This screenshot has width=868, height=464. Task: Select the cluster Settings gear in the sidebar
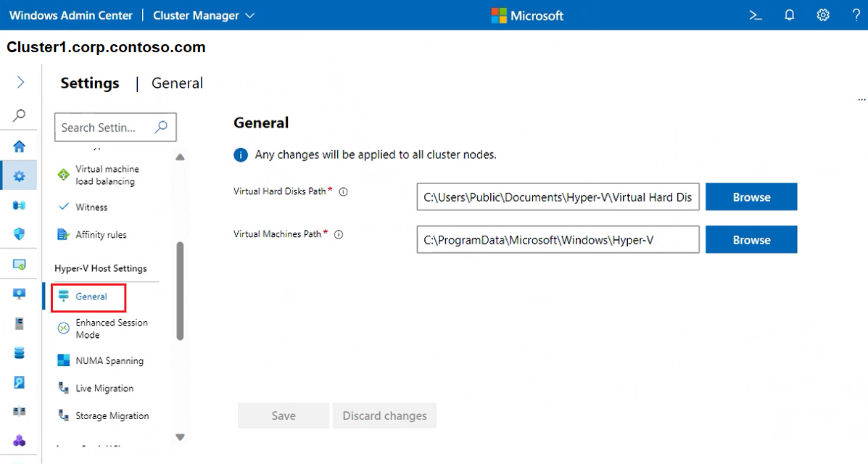(x=19, y=175)
